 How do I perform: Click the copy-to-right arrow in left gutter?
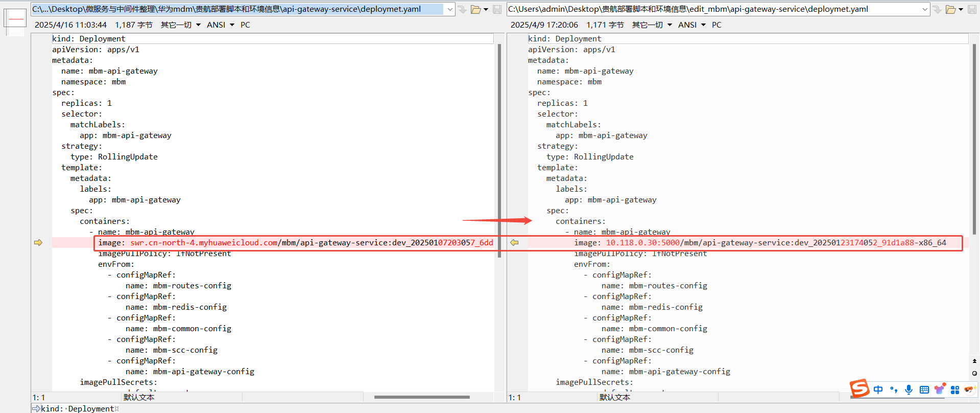click(x=38, y=243)
